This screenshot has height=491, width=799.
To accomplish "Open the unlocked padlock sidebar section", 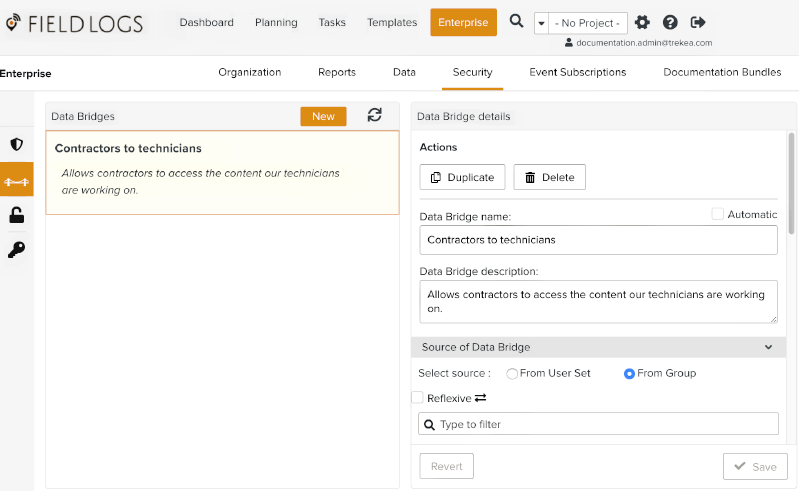I will coord(16,215).
